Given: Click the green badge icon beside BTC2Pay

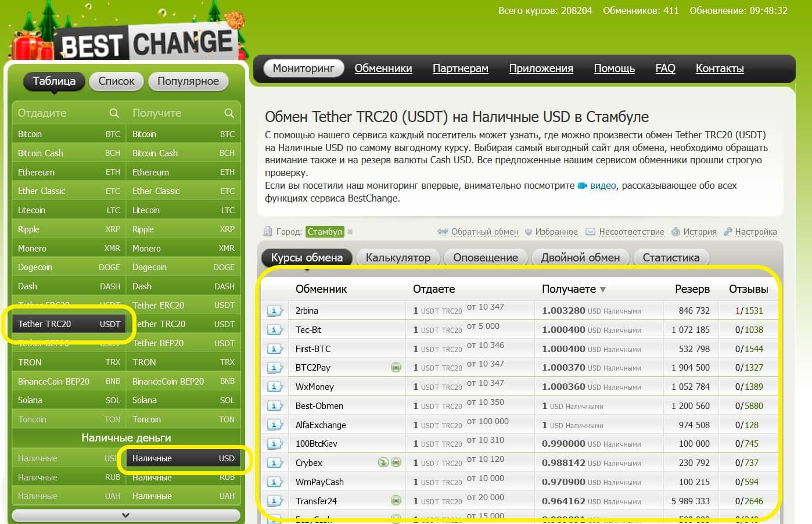Looking at the screenshot, I should pyautogui.click(x=396, y=367).
